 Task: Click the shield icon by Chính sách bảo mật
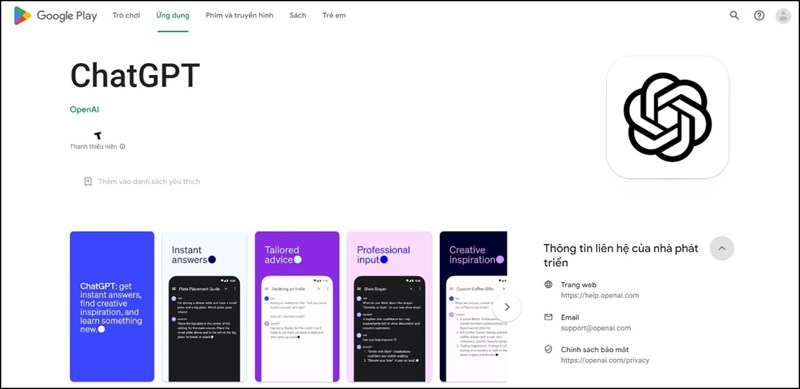(548, 349)
